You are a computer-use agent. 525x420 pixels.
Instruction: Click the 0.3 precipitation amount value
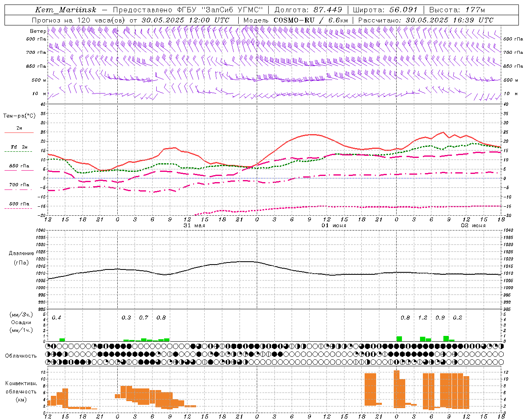(126, 318)
